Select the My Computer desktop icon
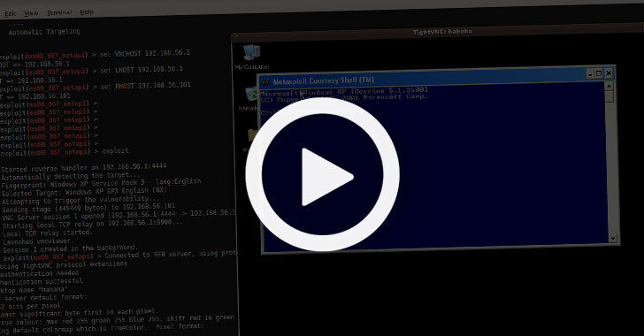This screenshot has height=336, width=644. [x=252, y=57]
